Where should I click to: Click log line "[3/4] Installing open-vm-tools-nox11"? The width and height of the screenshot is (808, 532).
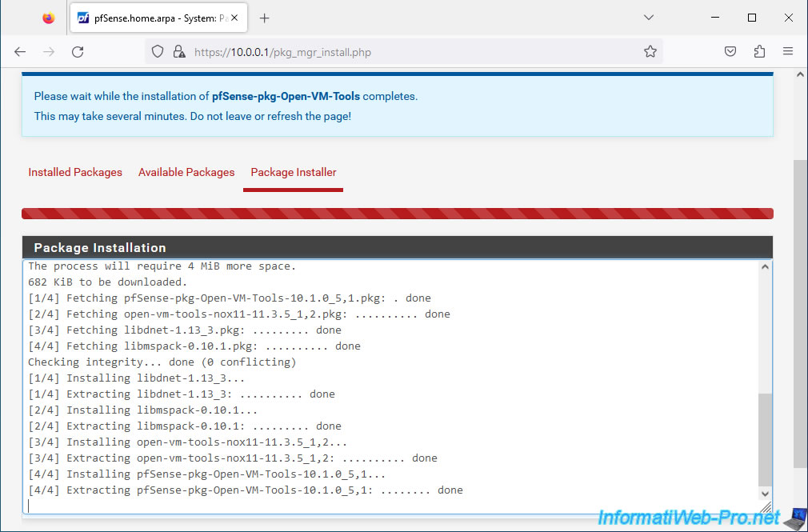[187, 442]
